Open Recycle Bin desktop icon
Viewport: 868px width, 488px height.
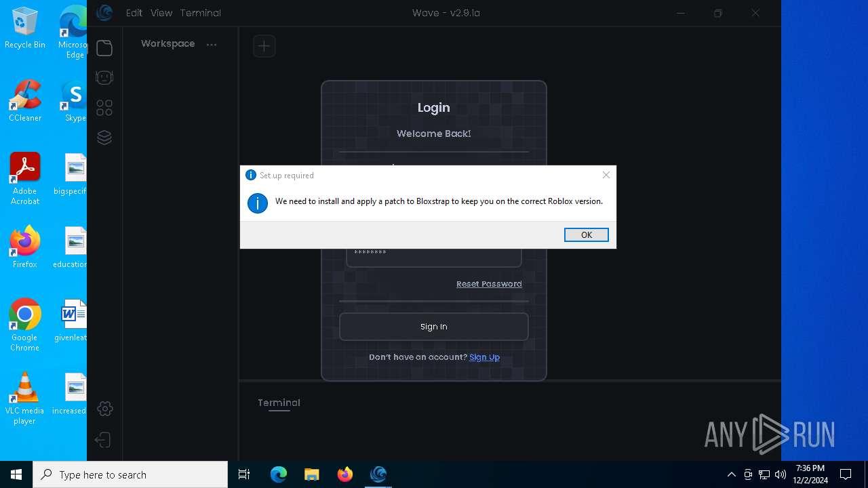25,28
